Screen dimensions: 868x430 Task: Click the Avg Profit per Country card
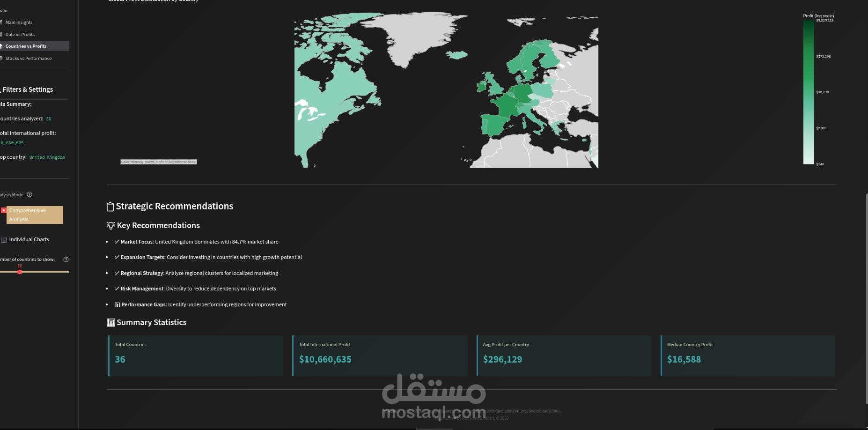tap(564, 356)
